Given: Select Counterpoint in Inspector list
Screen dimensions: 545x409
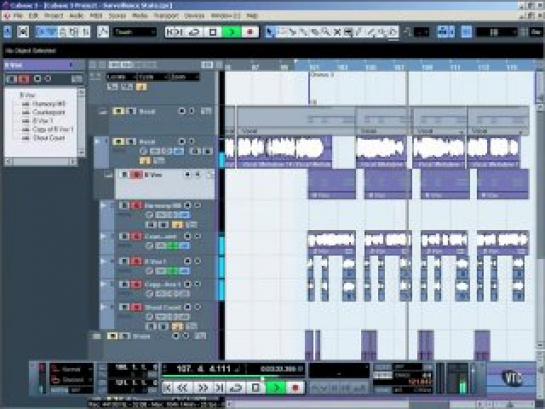Looking at the screenshot, I should (x=48, y=112).
